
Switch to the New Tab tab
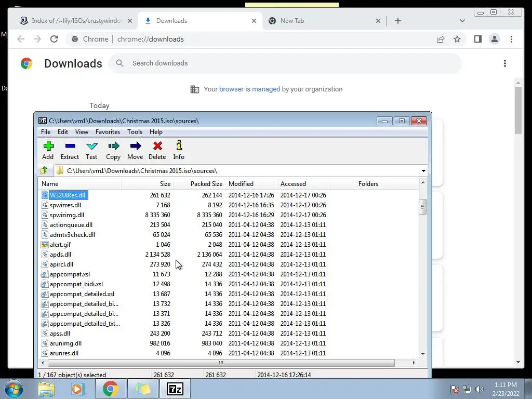click(x=325, y=21)
